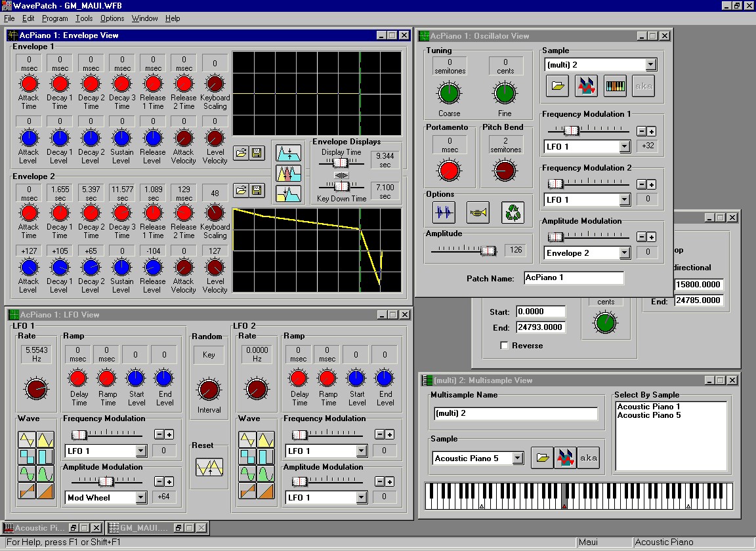
Task: Select LFO 1 sawtooth ramp wave shape
Action: [x=27, y=491]
